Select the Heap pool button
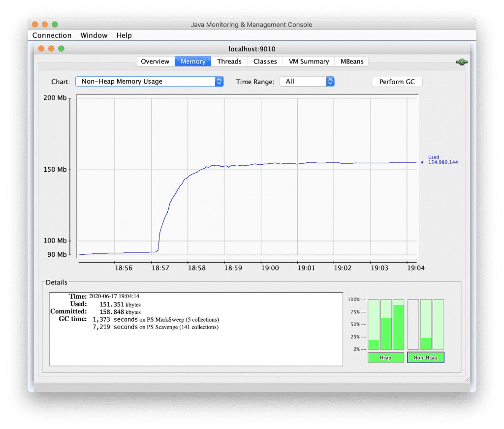Screen dimensions: 504x429 coord(386,357)
